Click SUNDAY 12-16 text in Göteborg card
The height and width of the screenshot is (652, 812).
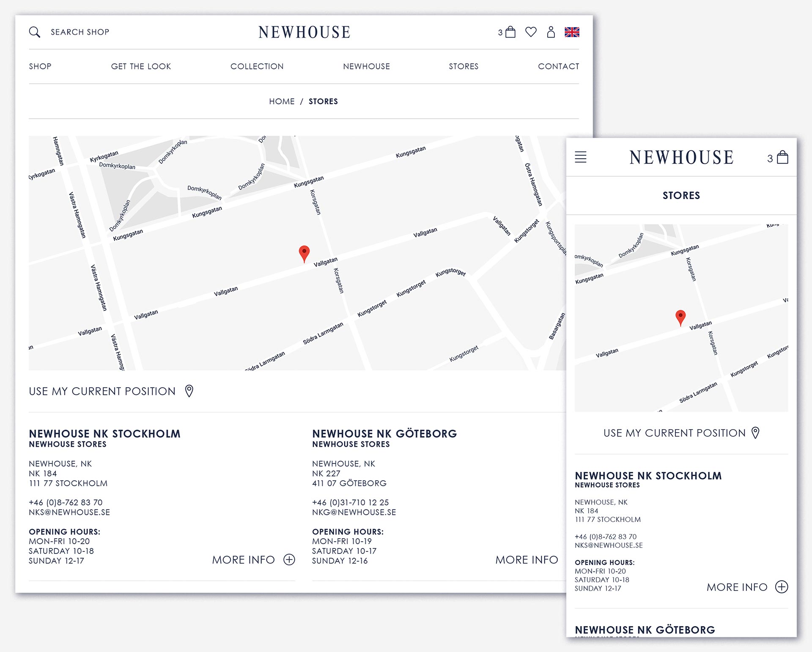340,561
